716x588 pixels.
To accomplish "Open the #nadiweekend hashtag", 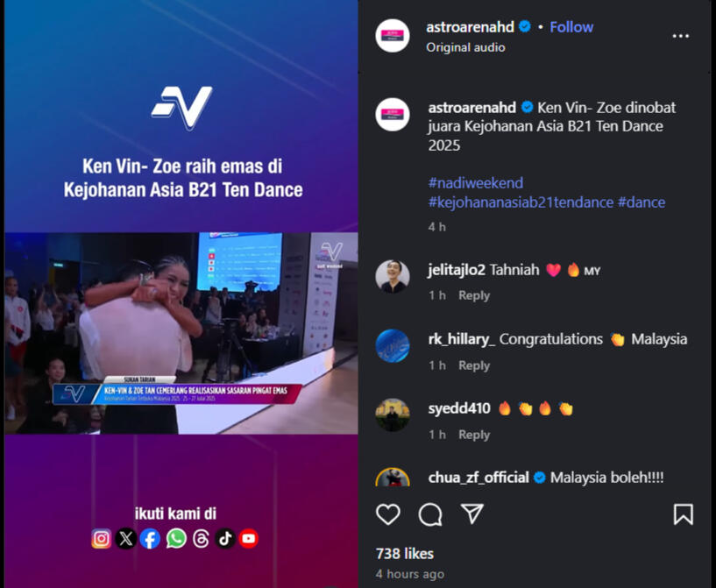I will pos(475,182).
